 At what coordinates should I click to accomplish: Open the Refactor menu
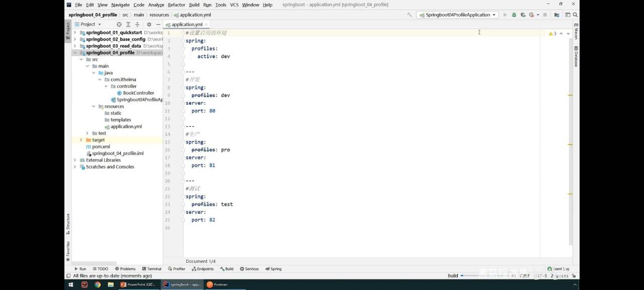pos(176,5)
